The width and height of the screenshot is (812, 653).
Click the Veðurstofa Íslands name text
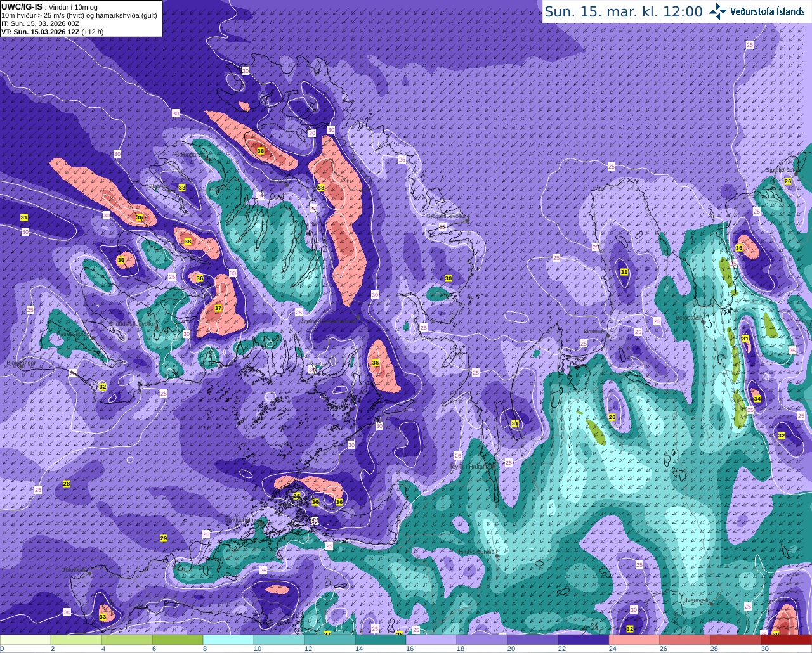click(768, 11)
